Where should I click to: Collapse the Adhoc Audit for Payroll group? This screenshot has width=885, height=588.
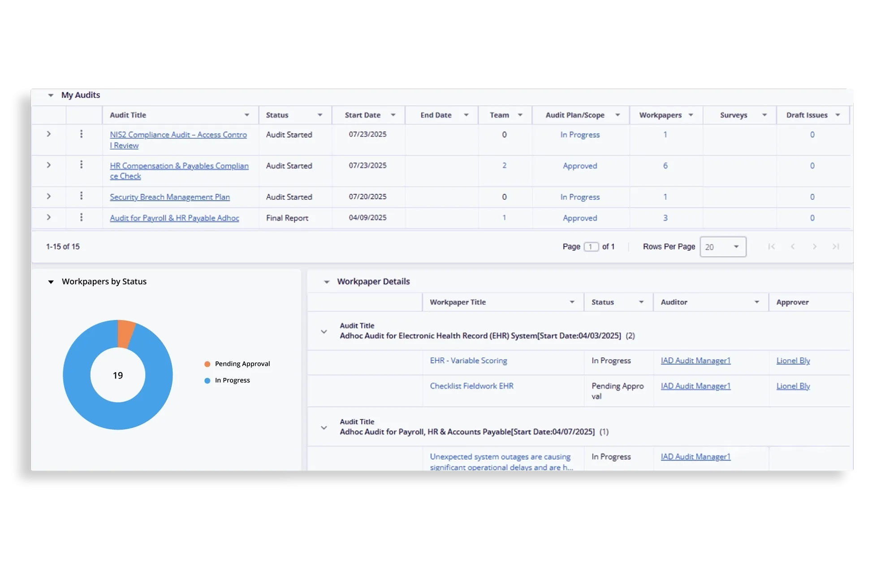[x=324, y=428]
